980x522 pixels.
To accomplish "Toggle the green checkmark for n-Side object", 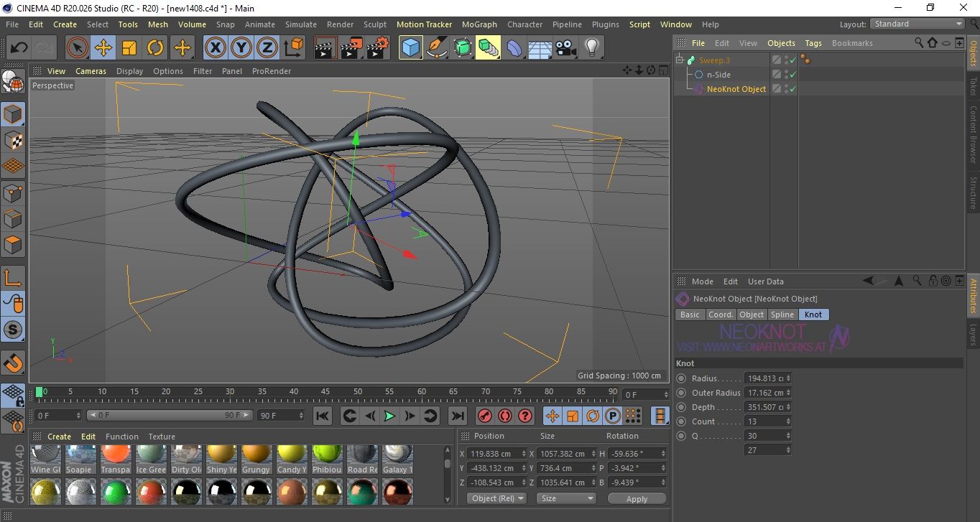I will tap(792, 75).
